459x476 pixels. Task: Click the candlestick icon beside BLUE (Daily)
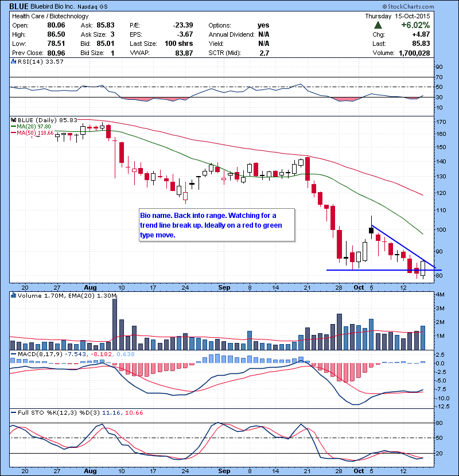(x=13, y=120)
